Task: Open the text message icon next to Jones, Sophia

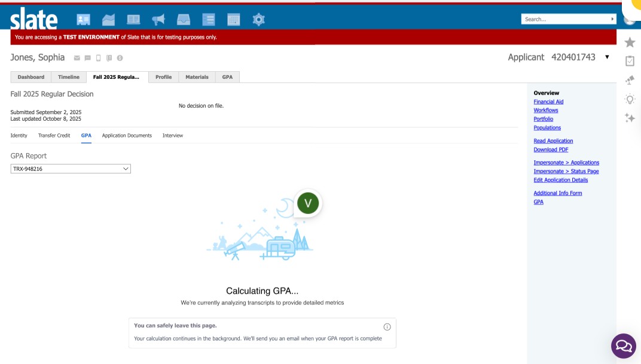Action: click(88, 57)
